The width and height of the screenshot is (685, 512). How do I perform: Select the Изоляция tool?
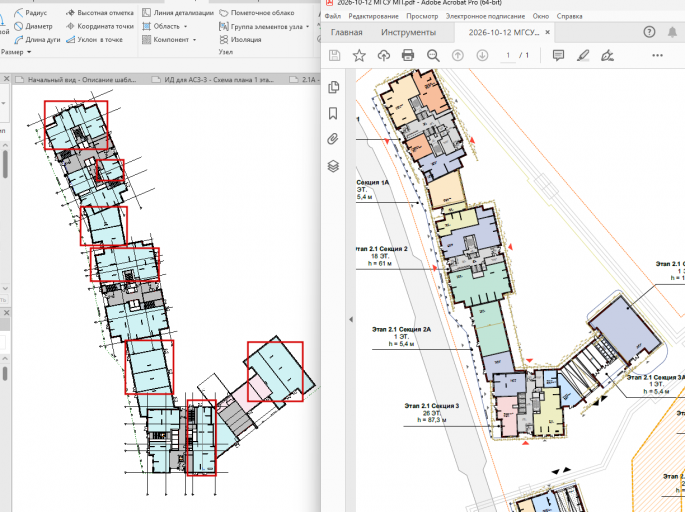[x=240, y=40]
